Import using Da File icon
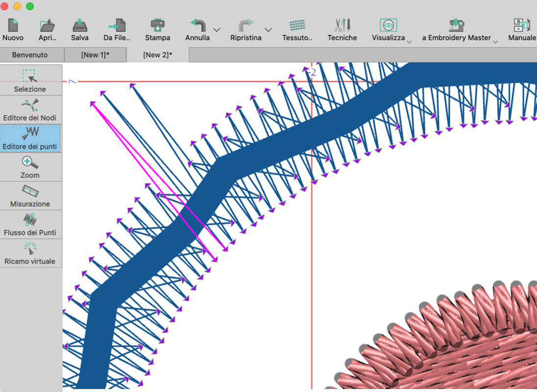Image resolution: width=537 pixels, height=392 pixels. point(117,25)
